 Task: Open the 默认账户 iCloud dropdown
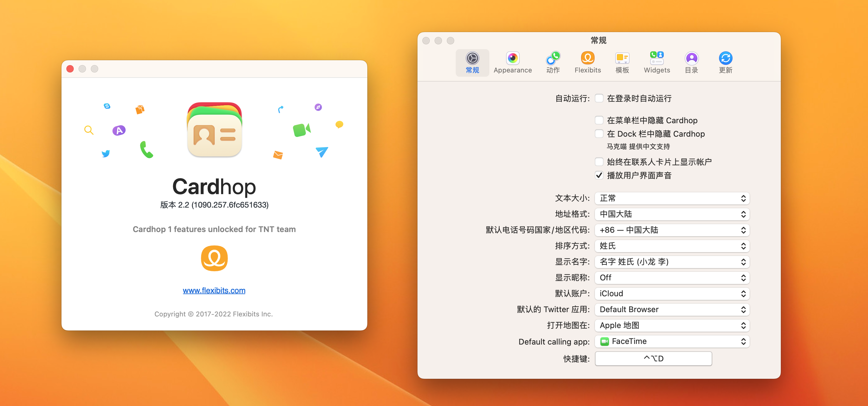click(672, 293)
